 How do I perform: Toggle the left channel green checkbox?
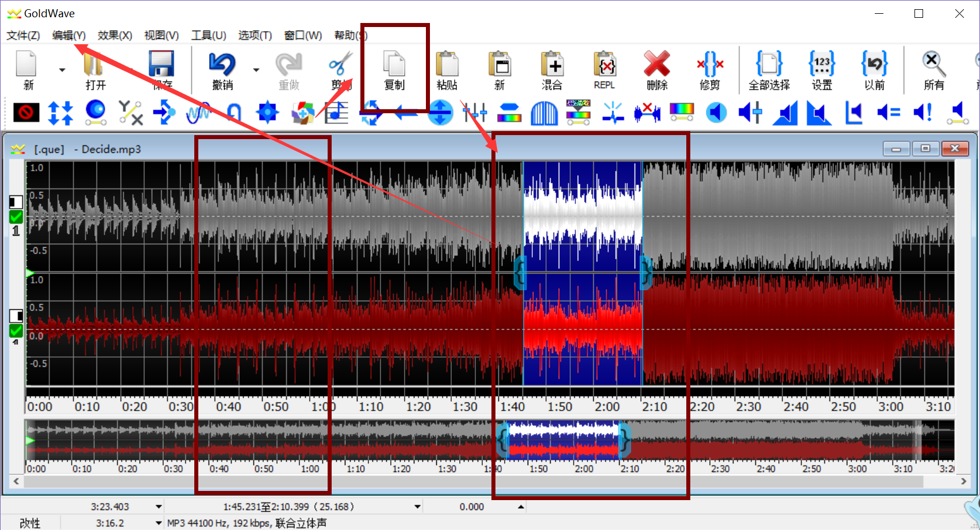tap(16, 217)
